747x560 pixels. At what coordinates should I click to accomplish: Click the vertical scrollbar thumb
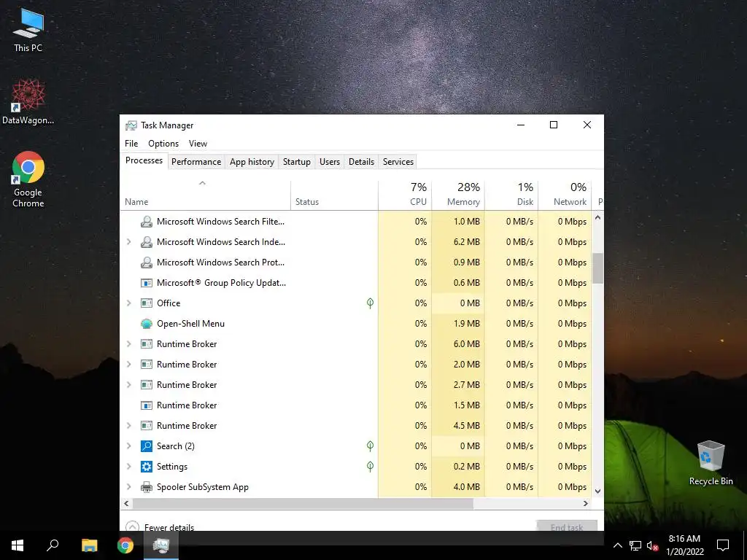point(597,268)
